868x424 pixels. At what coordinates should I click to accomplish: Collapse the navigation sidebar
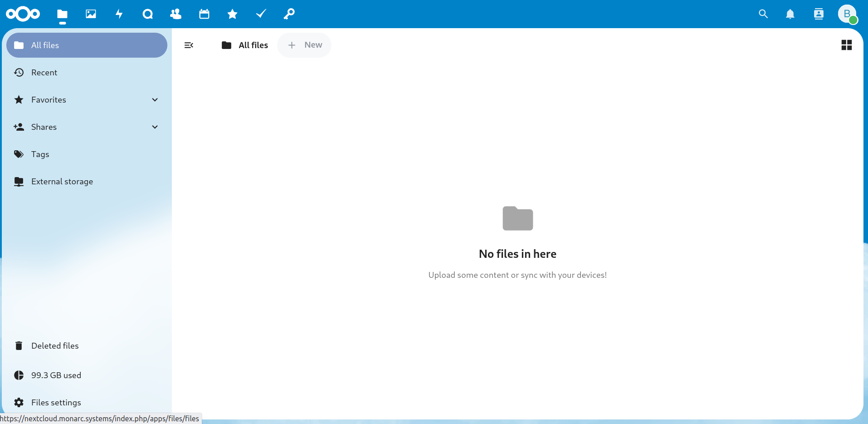point(189,45)
